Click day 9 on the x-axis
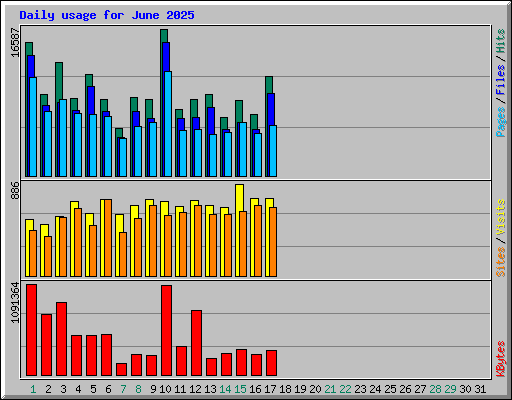The width and height of the screenshot is (512, 400). 153,389
